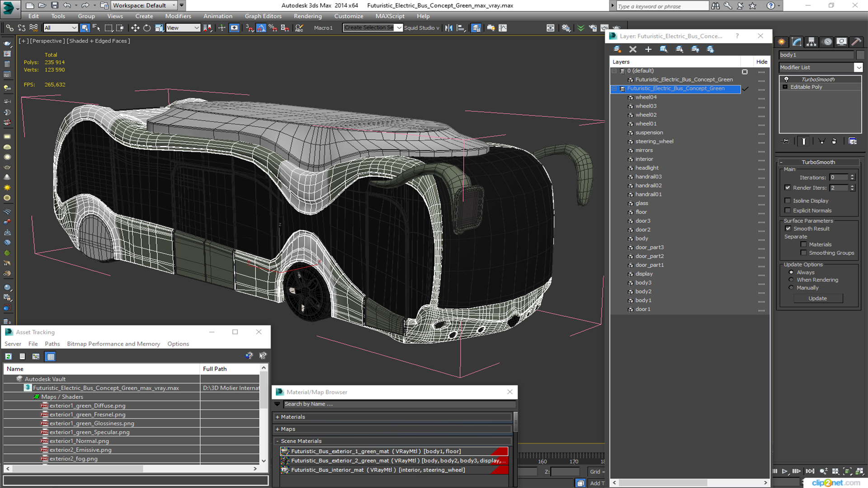Click the body1 object color swatch
This screenshot has width=868, height=488.
point(860,55)
